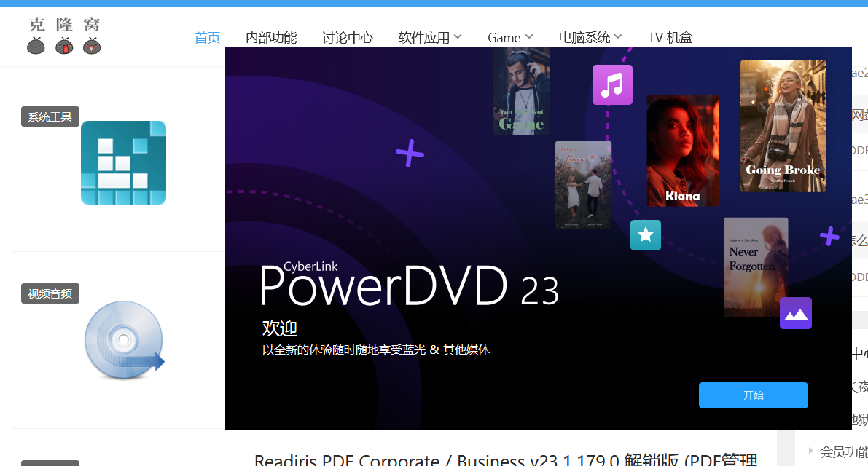Click the 开始 button in PowerDVD

point(754,395)
